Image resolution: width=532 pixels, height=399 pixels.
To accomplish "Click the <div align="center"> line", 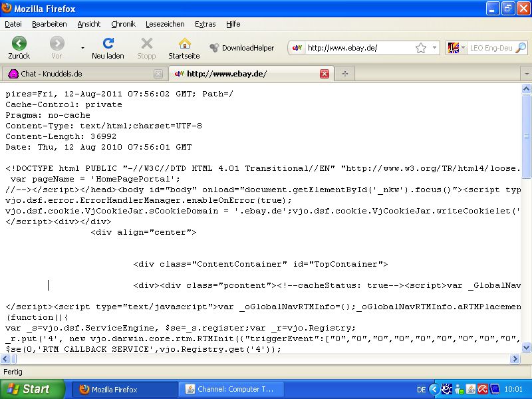I will [x=144, y=232].
